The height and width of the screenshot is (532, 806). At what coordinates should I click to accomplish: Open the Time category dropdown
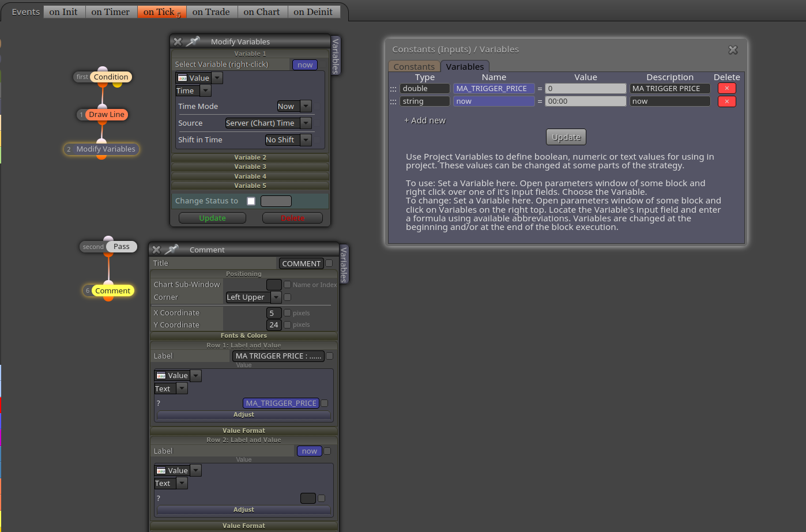click(193, 90)
